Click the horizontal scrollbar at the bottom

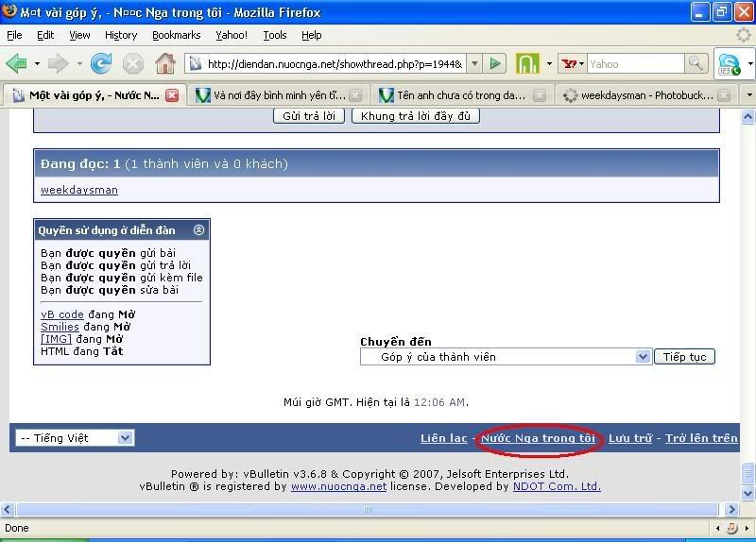(367, 510)
